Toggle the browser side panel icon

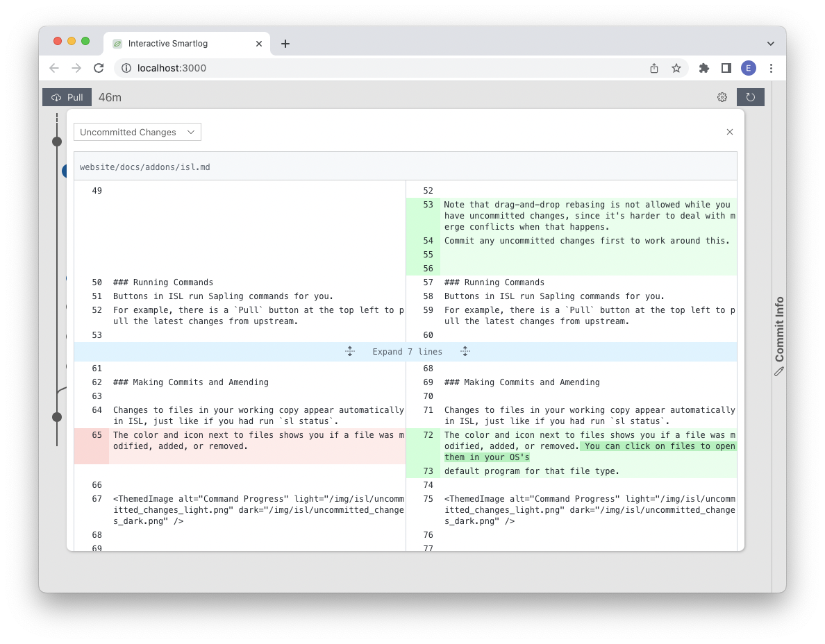pos(726,68)
